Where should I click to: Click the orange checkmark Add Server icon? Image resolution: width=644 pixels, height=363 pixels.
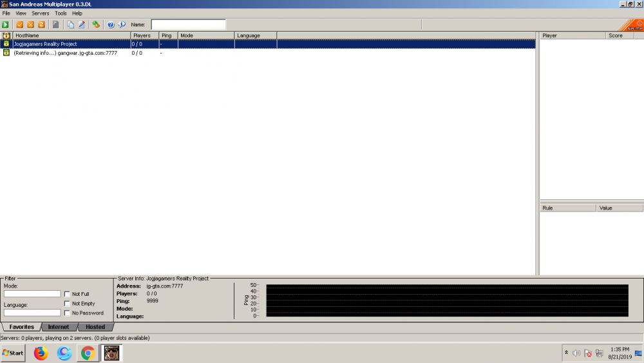pos(20,25)
